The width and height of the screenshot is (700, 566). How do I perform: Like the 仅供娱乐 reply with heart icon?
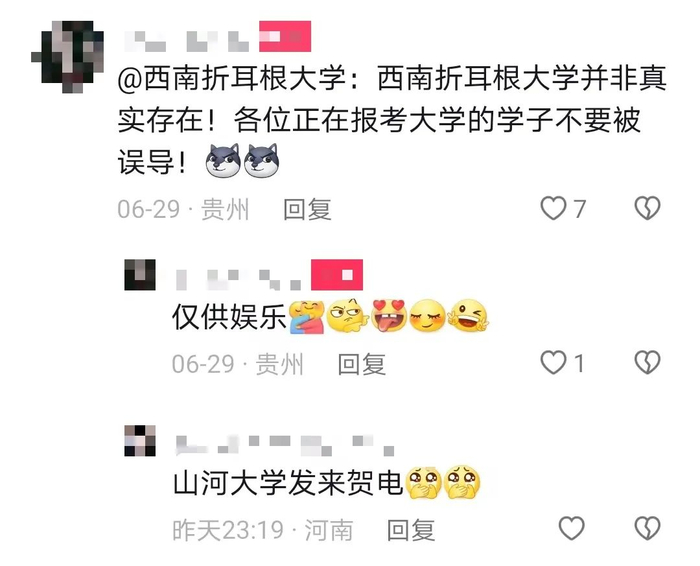pos(553,362)
